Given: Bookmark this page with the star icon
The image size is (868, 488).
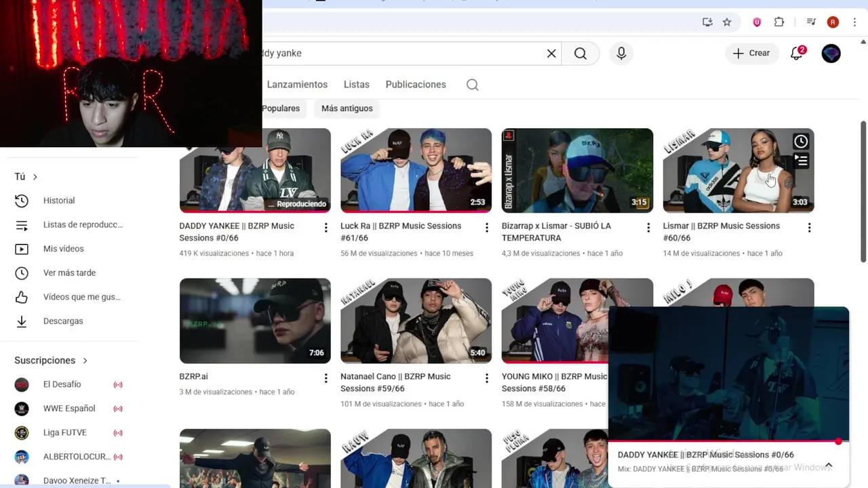Looking at the screenshot, I should (727, 22).
